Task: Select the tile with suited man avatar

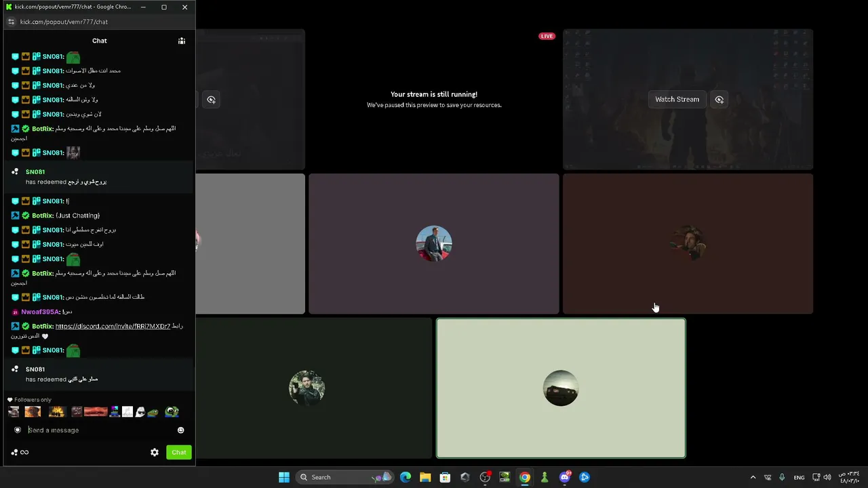Action: pos(434,244)
